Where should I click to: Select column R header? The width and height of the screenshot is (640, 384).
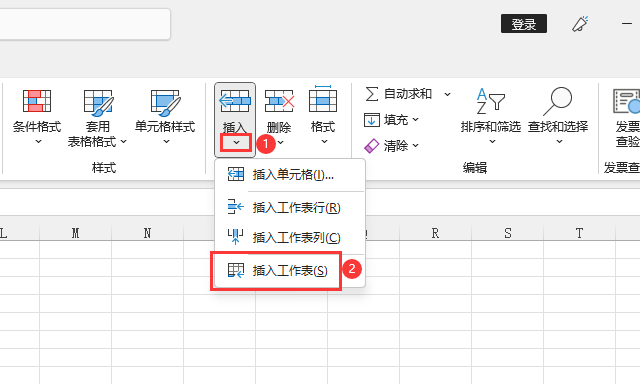pos(435,233)
